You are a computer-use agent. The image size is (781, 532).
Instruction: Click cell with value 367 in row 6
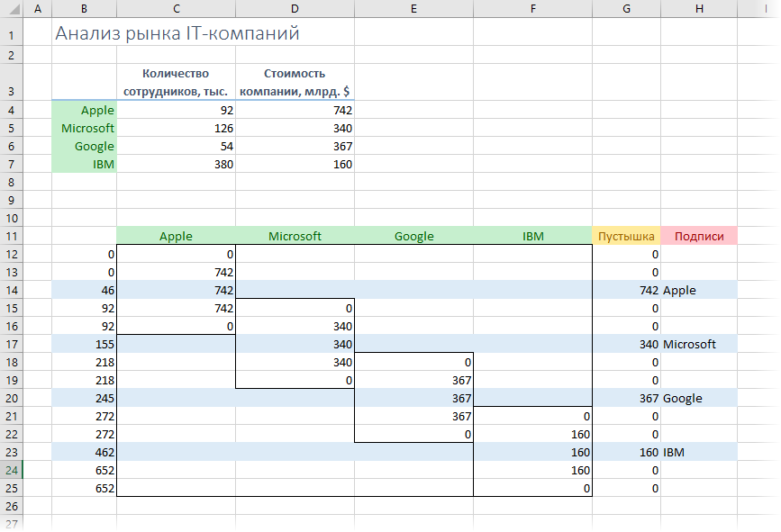[295, 146]
